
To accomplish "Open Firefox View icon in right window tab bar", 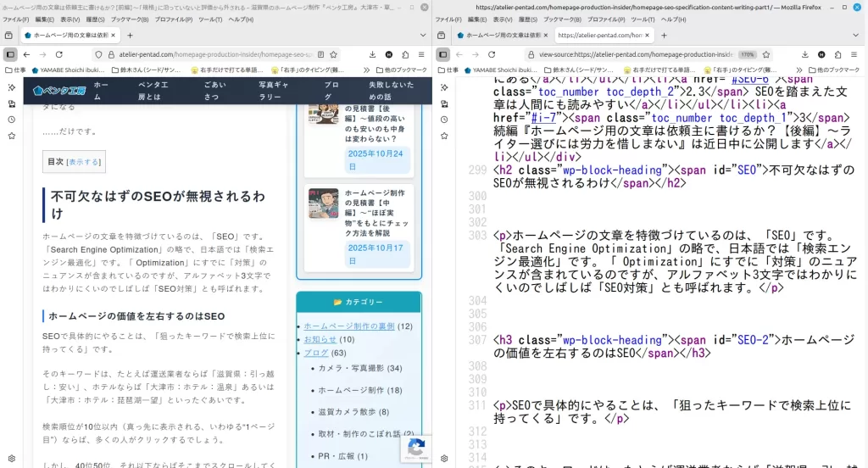I will [x=441, y=35].
